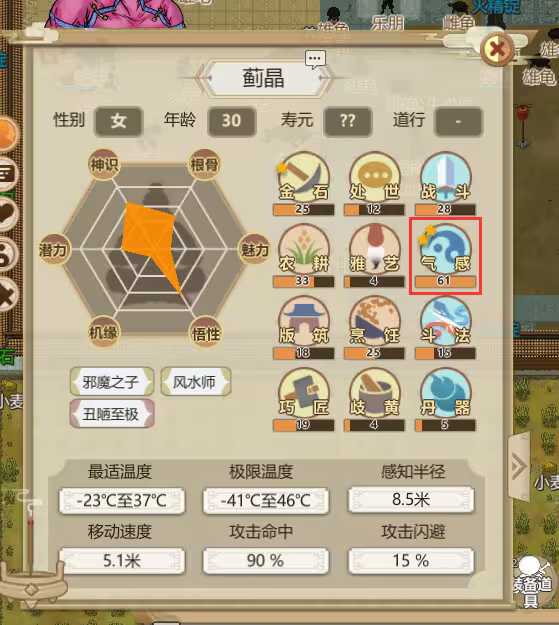Open the speech bubble above name
The width and height of the screenshot is (559, 625).
315,59
